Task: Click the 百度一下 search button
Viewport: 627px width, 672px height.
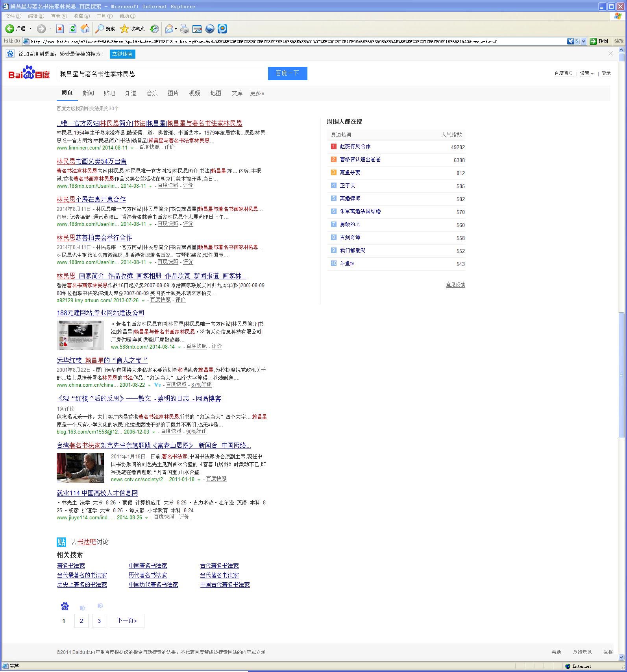Action: click(x=287, y=73)
